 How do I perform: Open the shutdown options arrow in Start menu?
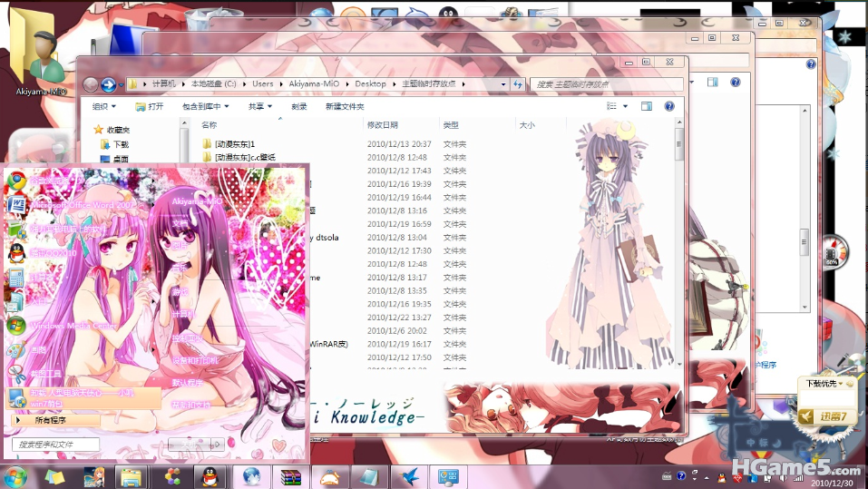click(217, 444)
